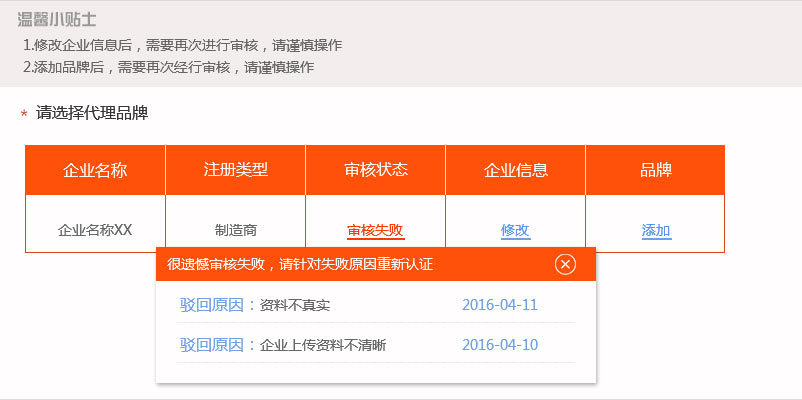Click 驳回原因 label for 企业上传资料不清晰
Image resolution: width=802 pixels, height=400 pixels.
click(212, 345)
